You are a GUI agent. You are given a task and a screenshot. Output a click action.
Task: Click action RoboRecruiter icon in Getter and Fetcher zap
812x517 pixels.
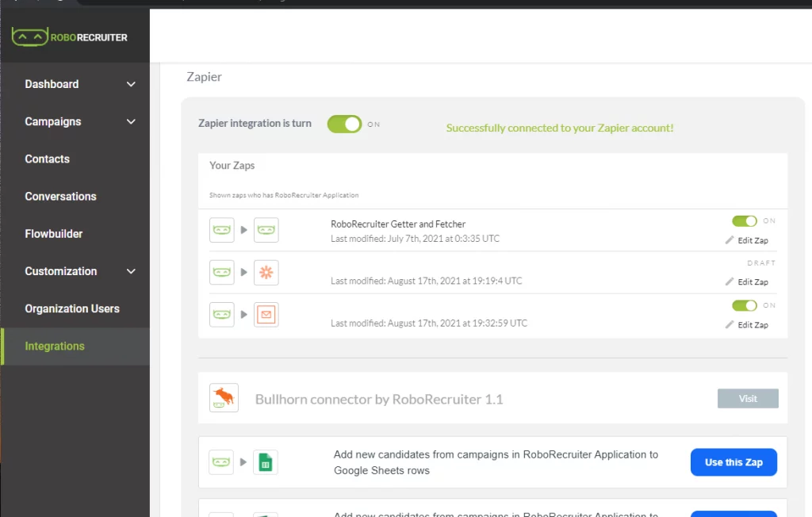click(x=266, y=230)
